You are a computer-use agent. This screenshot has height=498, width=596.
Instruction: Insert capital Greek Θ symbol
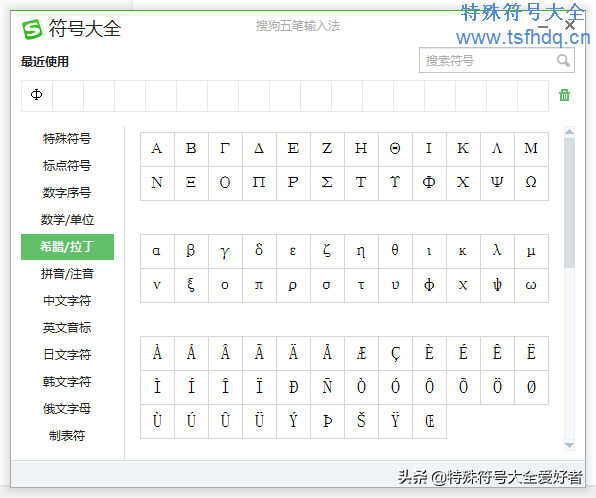pos(395,149)
